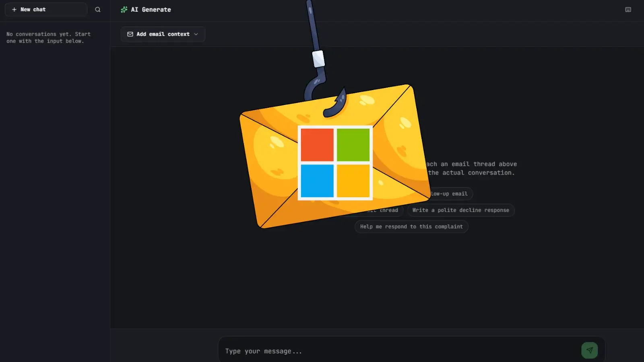Select the 'Write a polite decline response' suggestion
The height and width of the screenshot is (362, 644).
pyautogui.click(x=460, y=210)
